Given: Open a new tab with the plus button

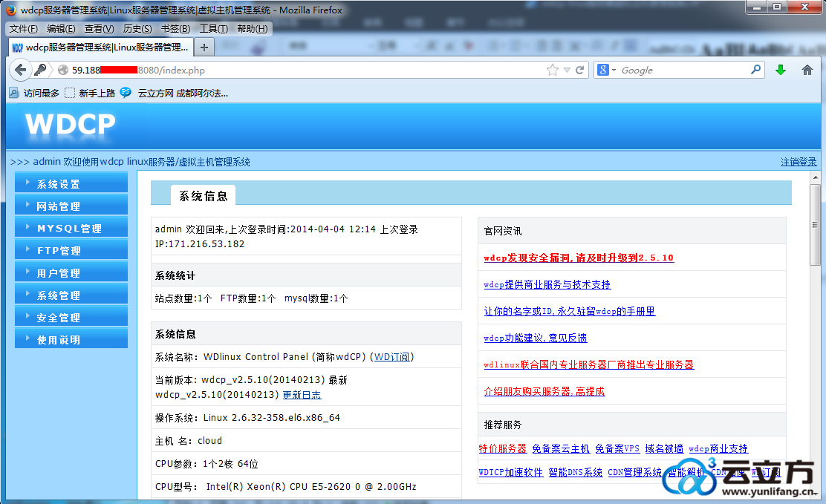Looking at the screenshot, I should (x=204, y=48).
